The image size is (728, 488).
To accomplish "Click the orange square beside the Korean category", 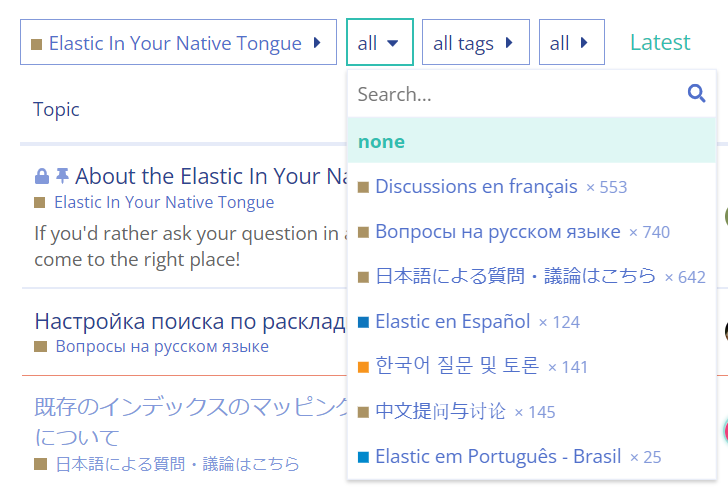I will (363, 367).
